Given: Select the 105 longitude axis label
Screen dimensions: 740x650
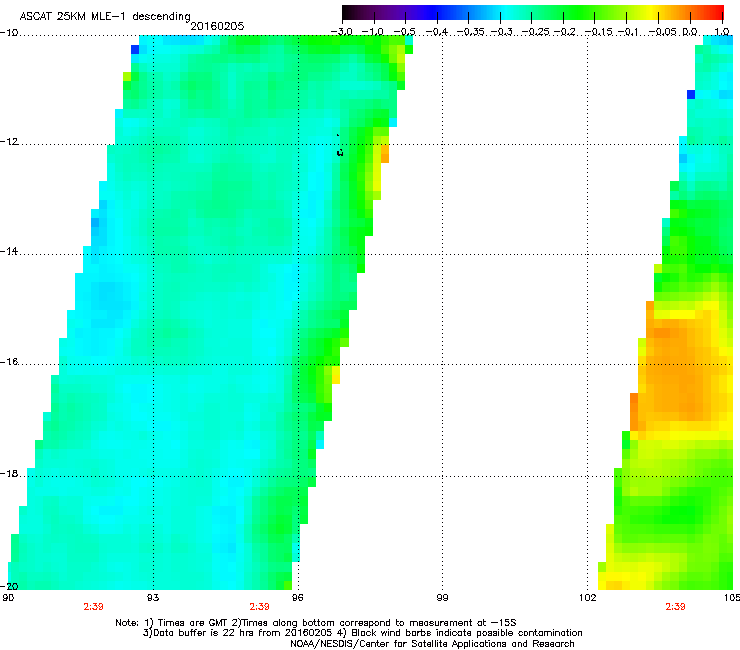Looking at the screenshot, I should tap(732, 598).
